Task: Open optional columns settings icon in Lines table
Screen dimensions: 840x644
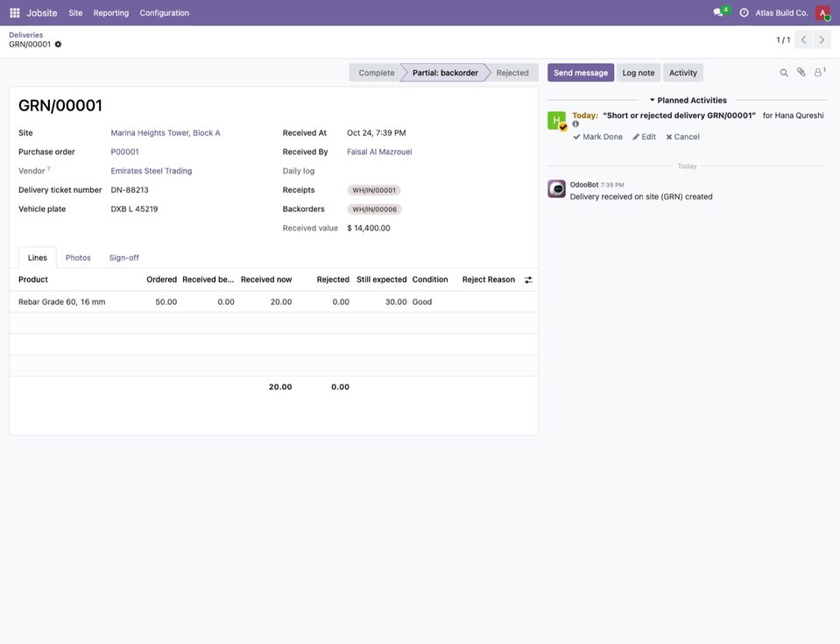Action: 528,280
